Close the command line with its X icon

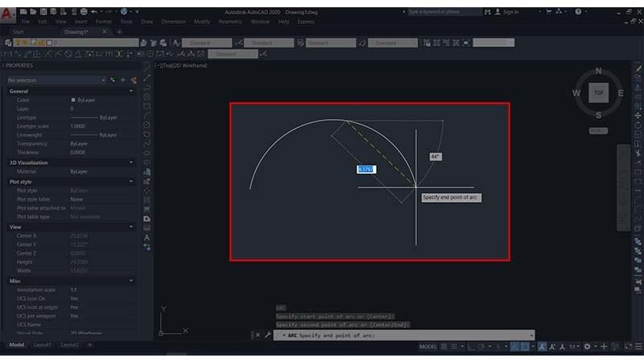[x=258, y=335]
